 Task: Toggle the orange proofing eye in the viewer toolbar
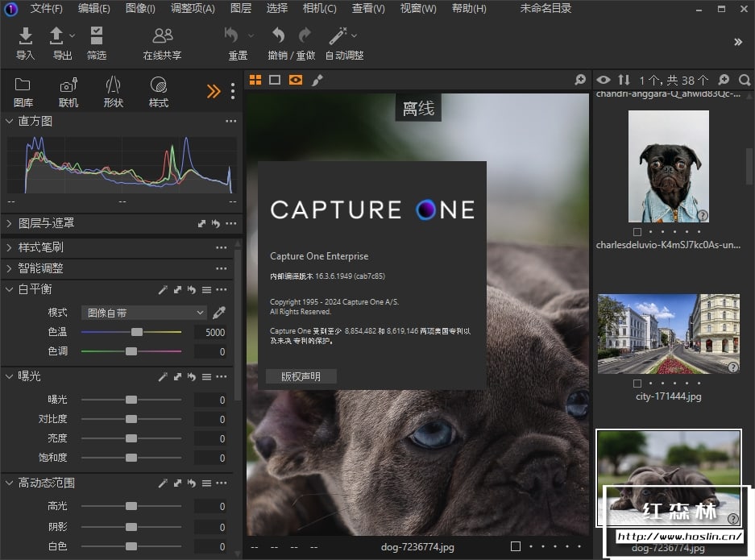pyautogui.click(x=296, y=80)
